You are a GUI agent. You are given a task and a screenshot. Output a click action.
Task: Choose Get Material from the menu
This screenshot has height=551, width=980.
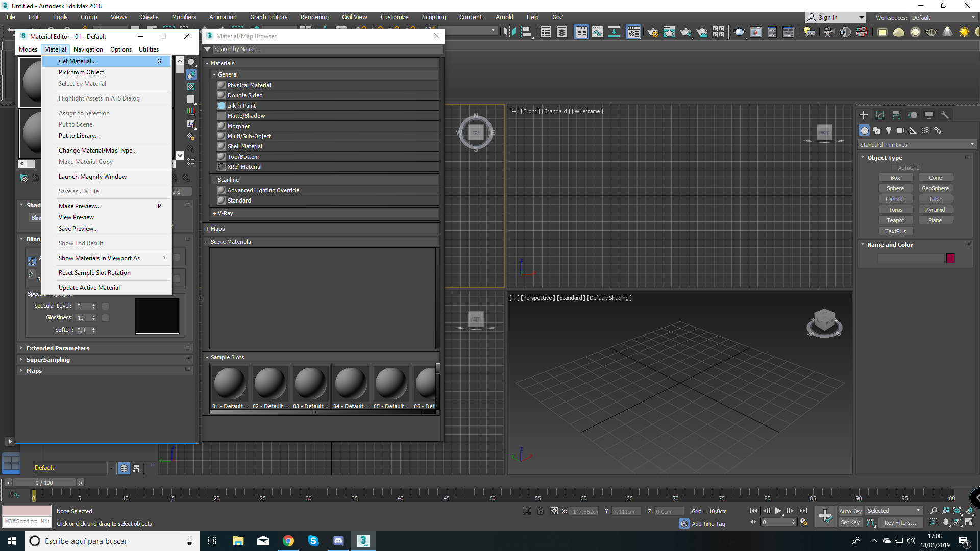(77, 61)
